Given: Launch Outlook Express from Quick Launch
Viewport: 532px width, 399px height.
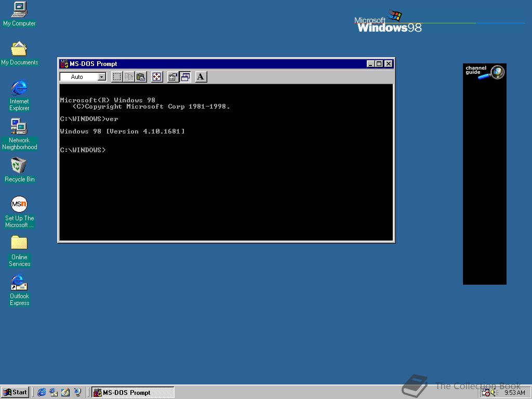Looking at the screenshot, I should [54, 393].
